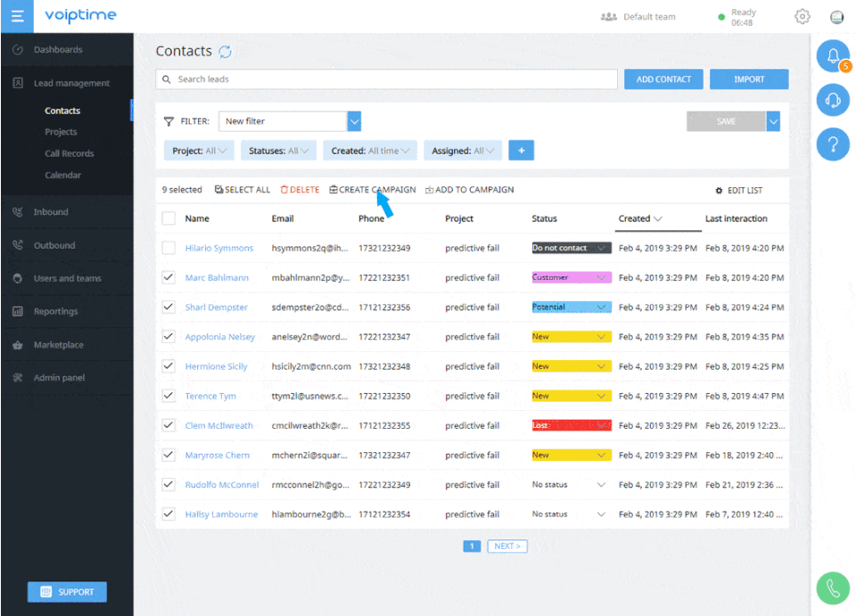856x616 pixels.
Task: Open the hamburger menu icon
Action: pos(17,16)
